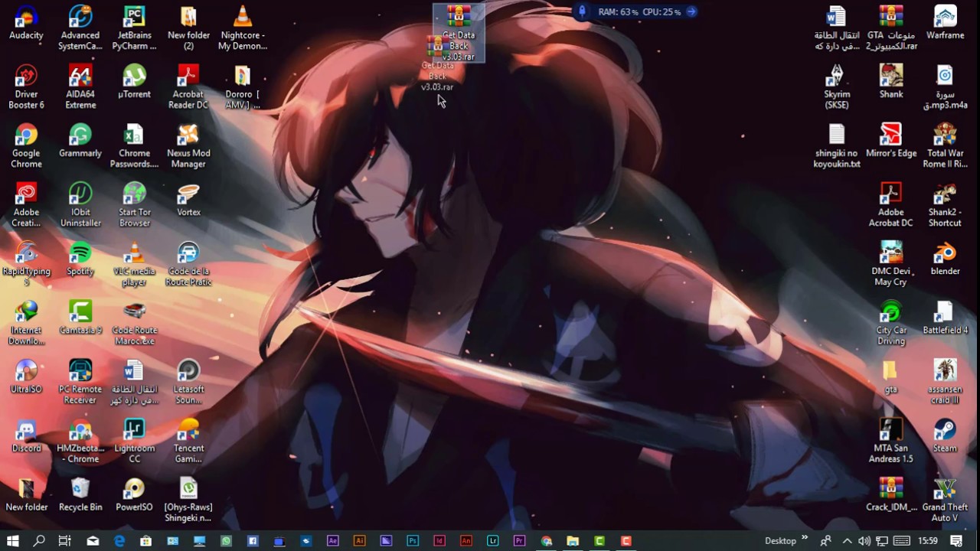Launch Advanced SystemCare from the desktop

click(x=80, y=28)
